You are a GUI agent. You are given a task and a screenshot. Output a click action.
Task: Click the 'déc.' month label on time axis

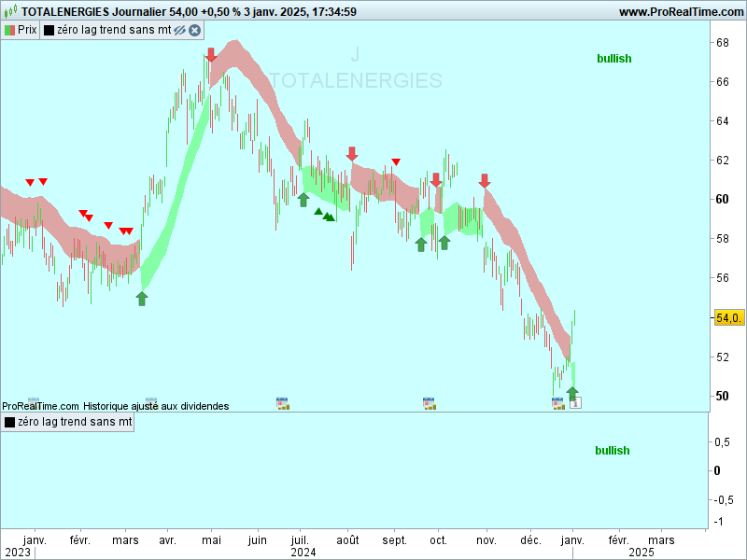pos(530,540)
